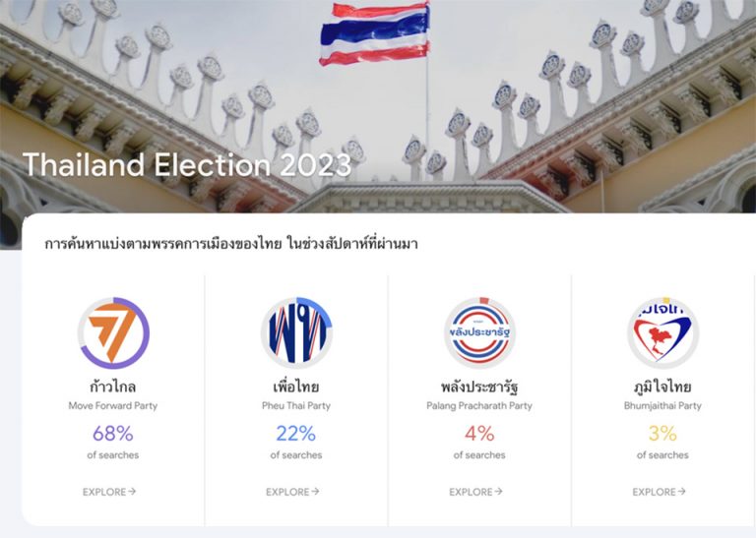Select the ก้าวไกล party name

(x=113, y=387)
